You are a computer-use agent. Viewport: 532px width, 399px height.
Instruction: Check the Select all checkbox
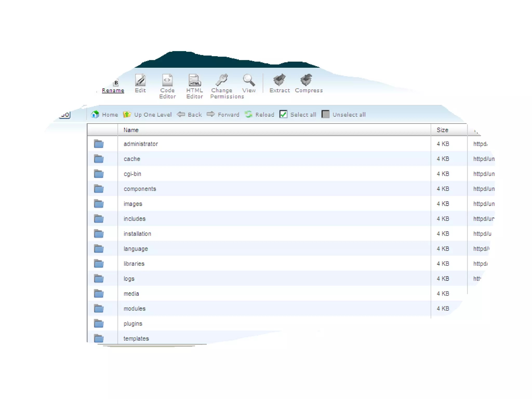283,114
